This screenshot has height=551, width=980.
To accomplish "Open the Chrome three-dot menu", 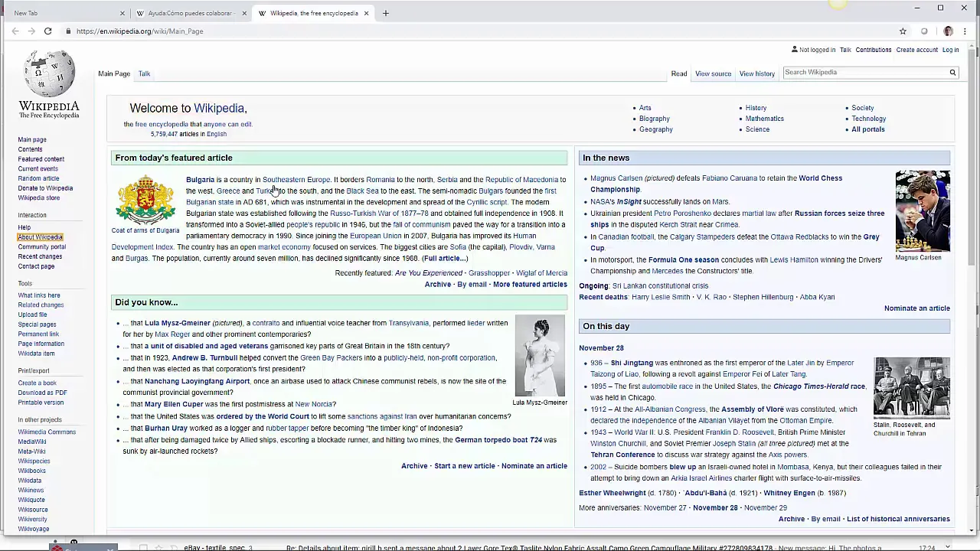I will point(965,31).
